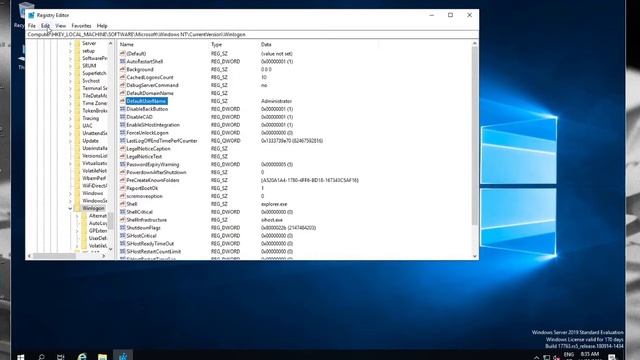Expand the Superfetch key
640x360 pixels.
coord(70,73)
